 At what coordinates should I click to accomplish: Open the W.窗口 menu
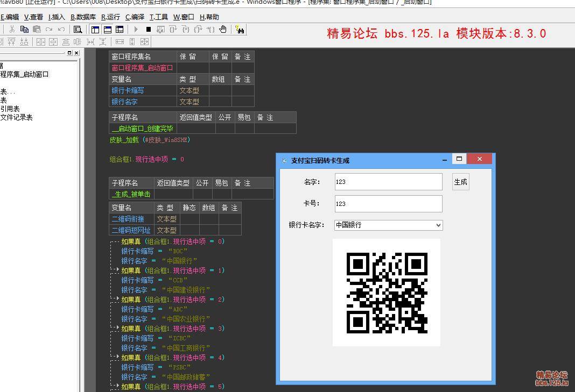click(184, 17)
